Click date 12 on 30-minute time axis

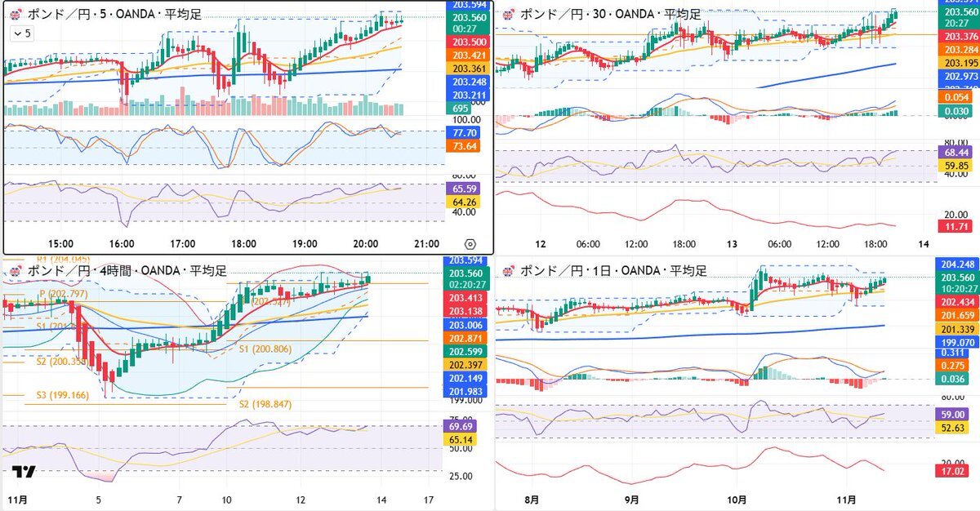[540, 243]
